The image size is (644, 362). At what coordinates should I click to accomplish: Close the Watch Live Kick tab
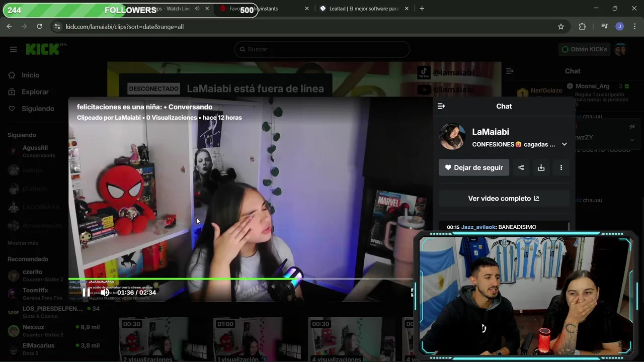tap(207, 9)
